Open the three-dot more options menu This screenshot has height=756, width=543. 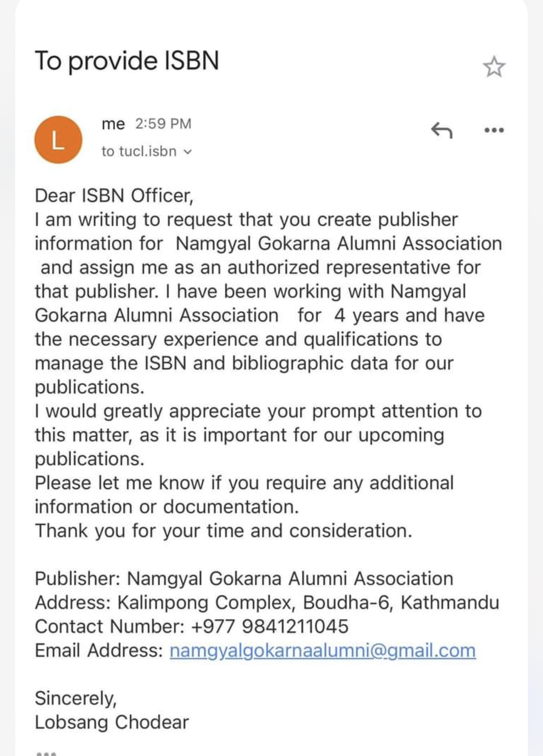[x=494, y=130]
